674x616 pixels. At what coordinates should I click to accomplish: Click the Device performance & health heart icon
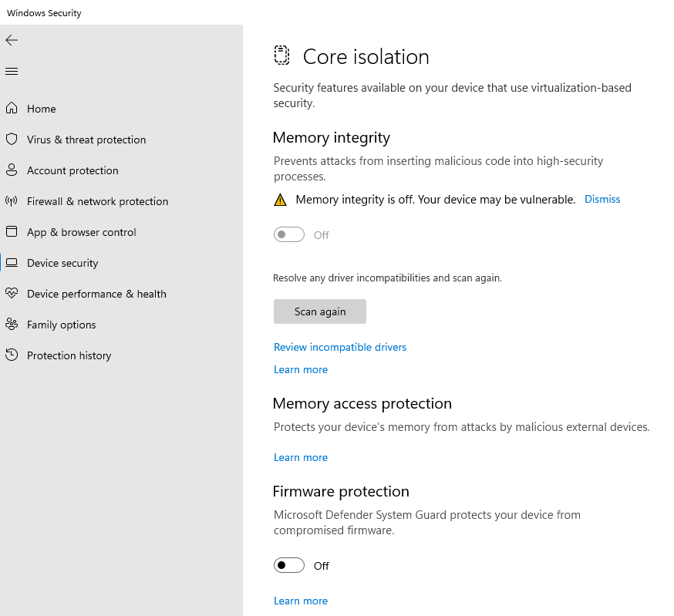12,294
